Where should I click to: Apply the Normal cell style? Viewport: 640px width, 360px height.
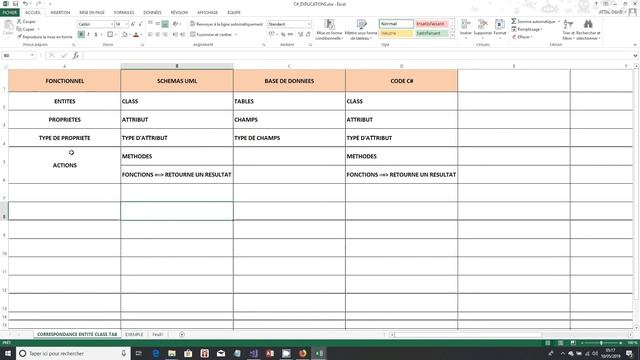[x=396, y=24]
